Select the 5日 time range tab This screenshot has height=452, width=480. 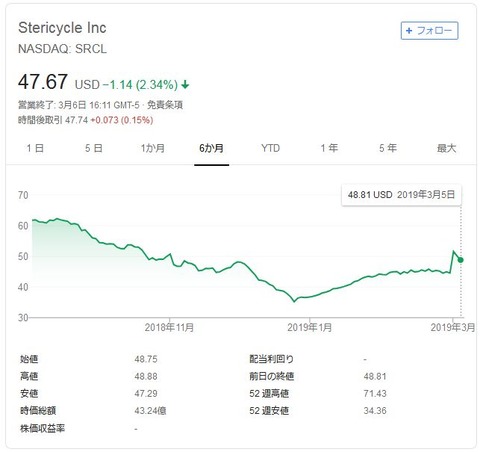coord(94,148)
